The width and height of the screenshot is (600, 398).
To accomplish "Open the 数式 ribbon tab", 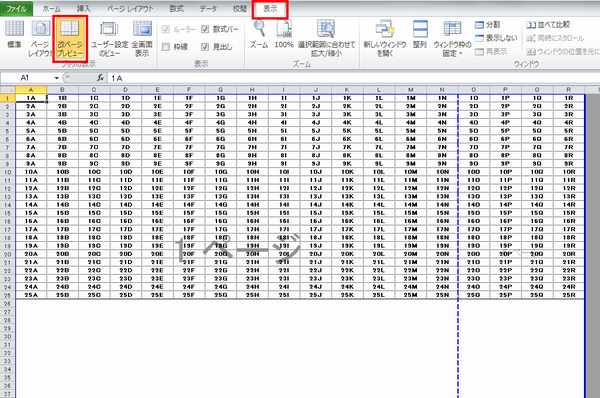I will click(176, 8).
